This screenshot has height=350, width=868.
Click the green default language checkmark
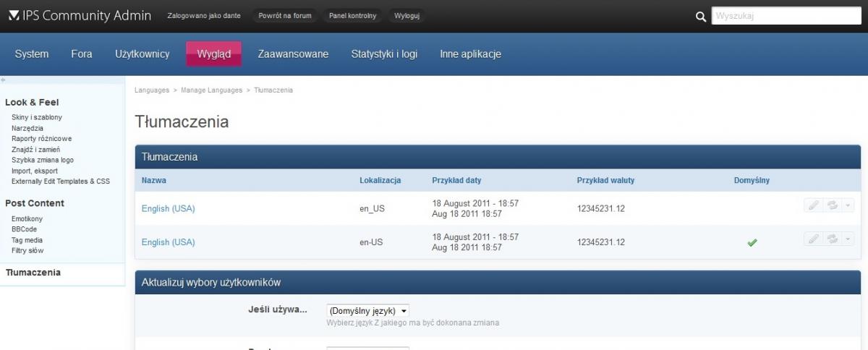pyautogui.click(x=752, y=243)
